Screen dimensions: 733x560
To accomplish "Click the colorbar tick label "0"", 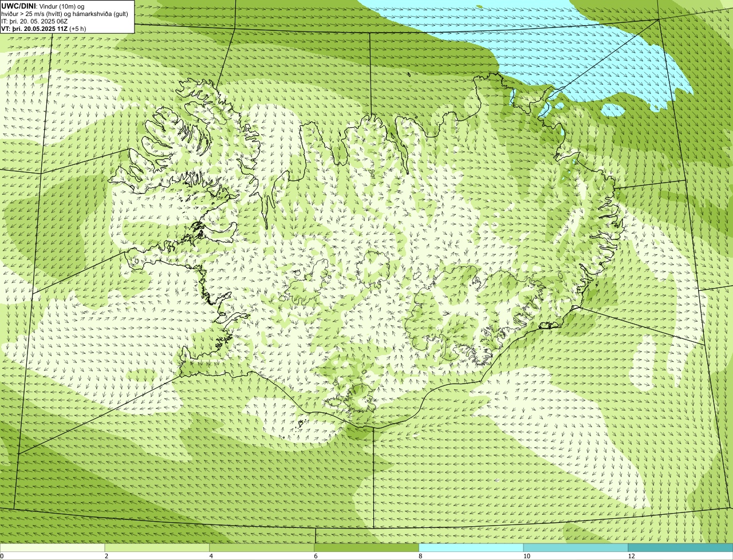I will 2,556.
